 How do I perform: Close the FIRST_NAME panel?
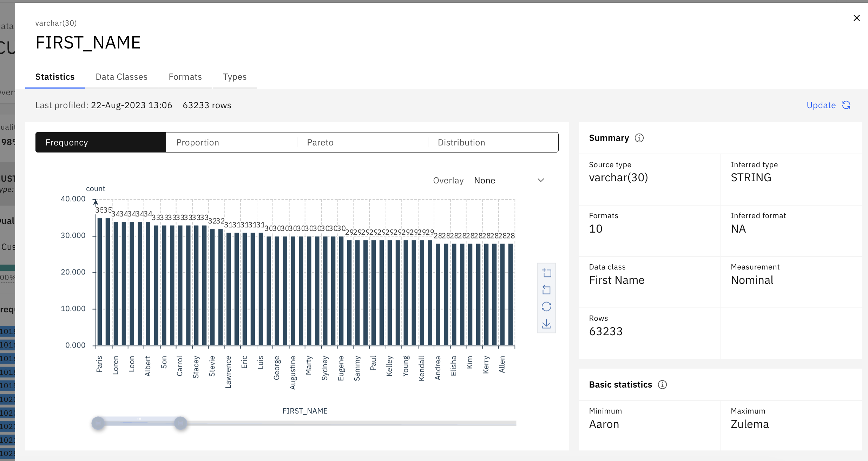coord(856,18)
